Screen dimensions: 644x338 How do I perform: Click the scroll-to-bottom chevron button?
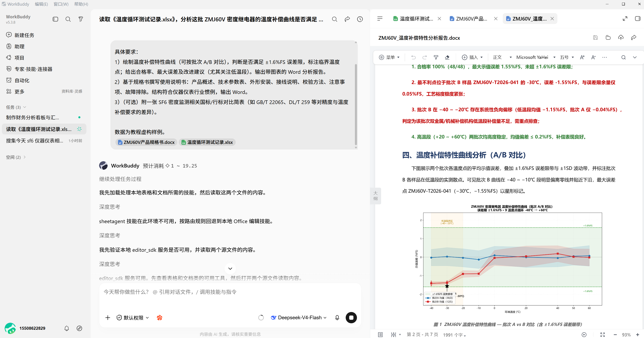click(x=230, y=268)
